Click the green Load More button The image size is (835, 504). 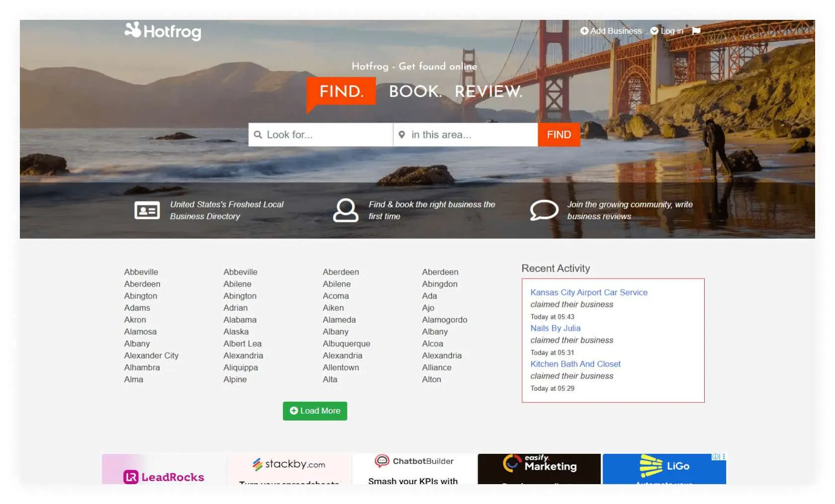point(315,411)
